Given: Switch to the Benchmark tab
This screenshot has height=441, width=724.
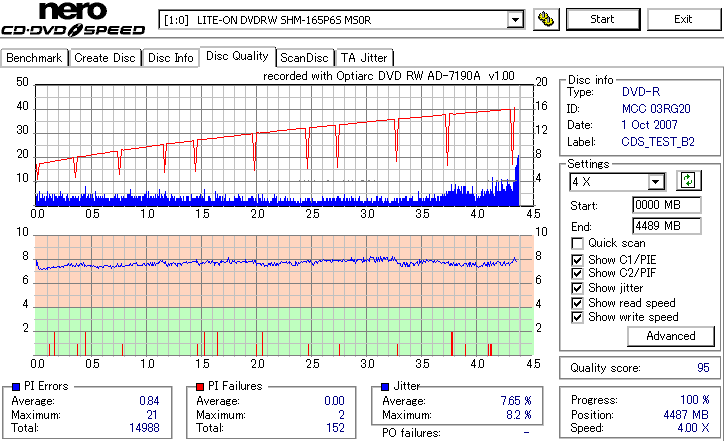Looking at the screenshot, I should click(x=34, y=58).
